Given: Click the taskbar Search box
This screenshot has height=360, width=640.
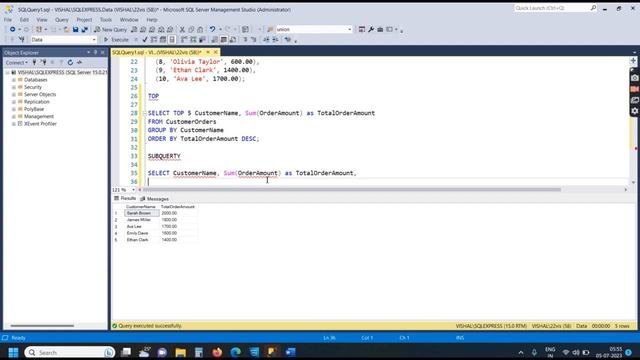Looking at the screenshot, I should coord(69,352).
